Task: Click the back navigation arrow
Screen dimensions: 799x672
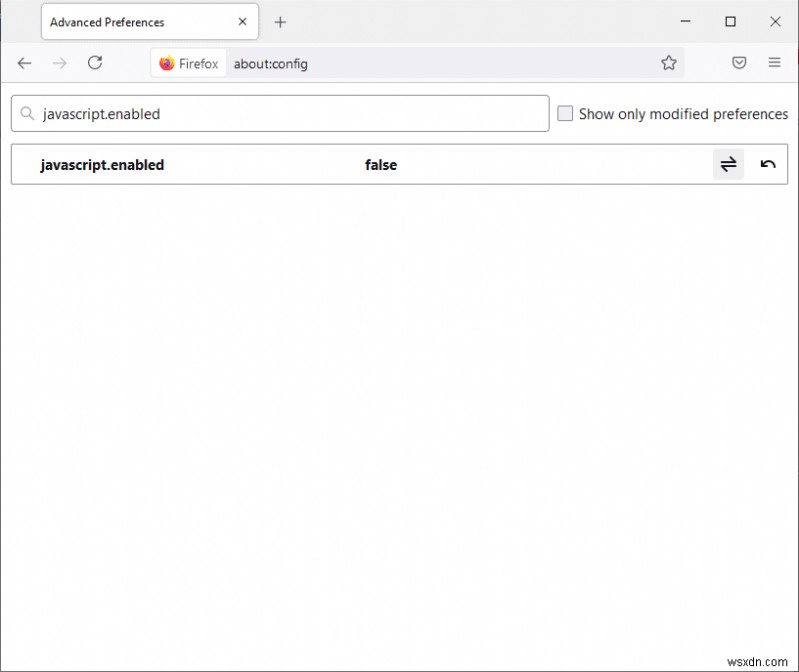Action: pyautogui.click(x=24, y=63)
